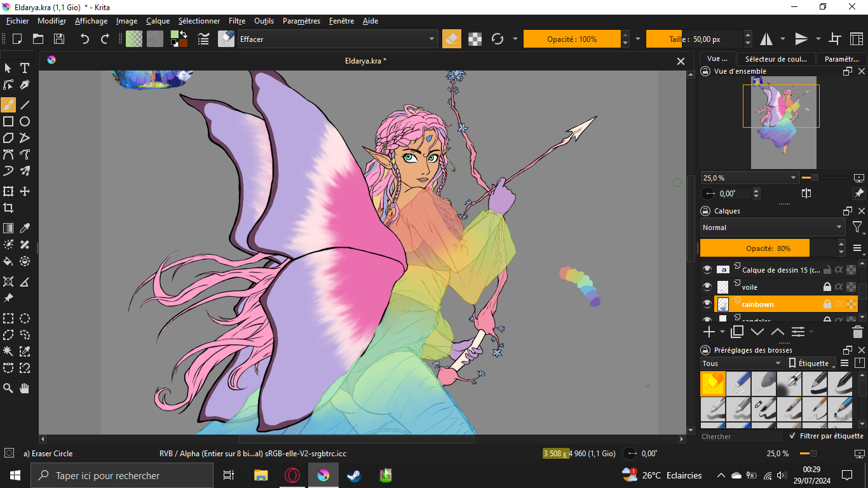Image resolution: width=868 pixels, height=488 pixels.
Task: Select the Rectangular Selection tool
Action: (8, 318)
